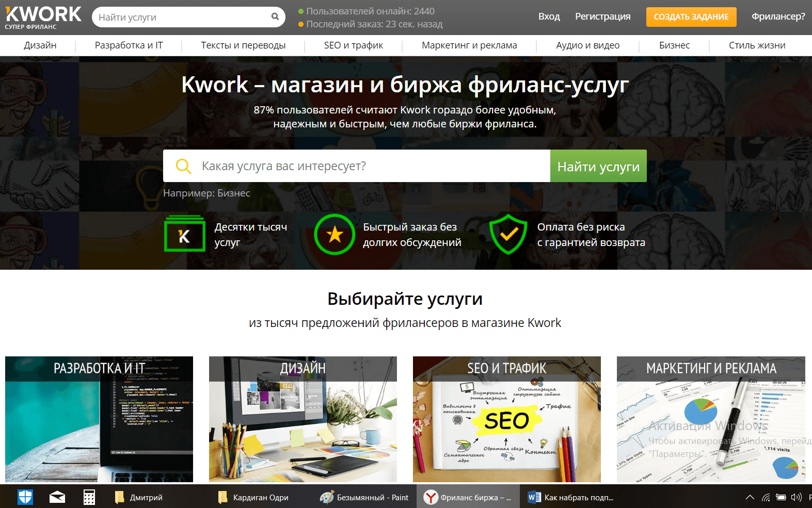Open the Тексты и переводы menu category
Image resolution: width=812 pixels, height=508 pixels.
click(x=243, y=45)
